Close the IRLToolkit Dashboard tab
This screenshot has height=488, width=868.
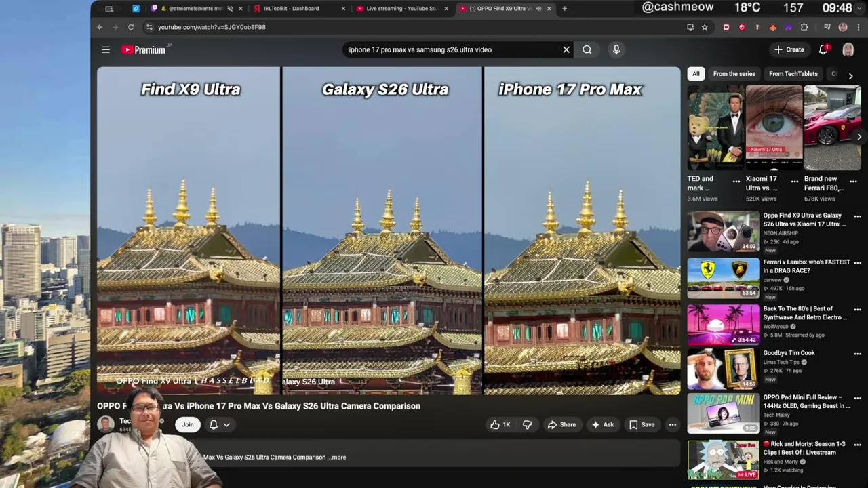point(343,9)
